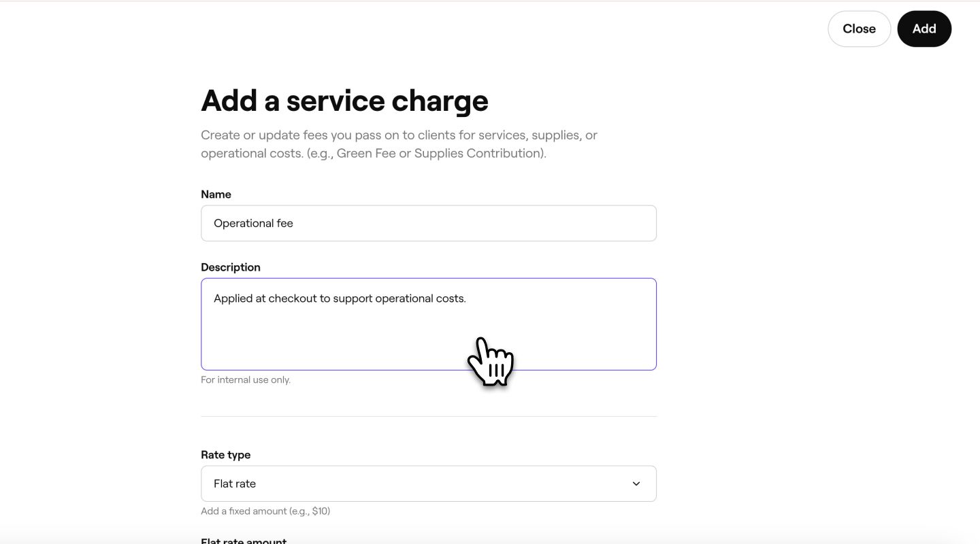
Task: Click the "Add a service charge" heading
Action: tap(344, 101)
